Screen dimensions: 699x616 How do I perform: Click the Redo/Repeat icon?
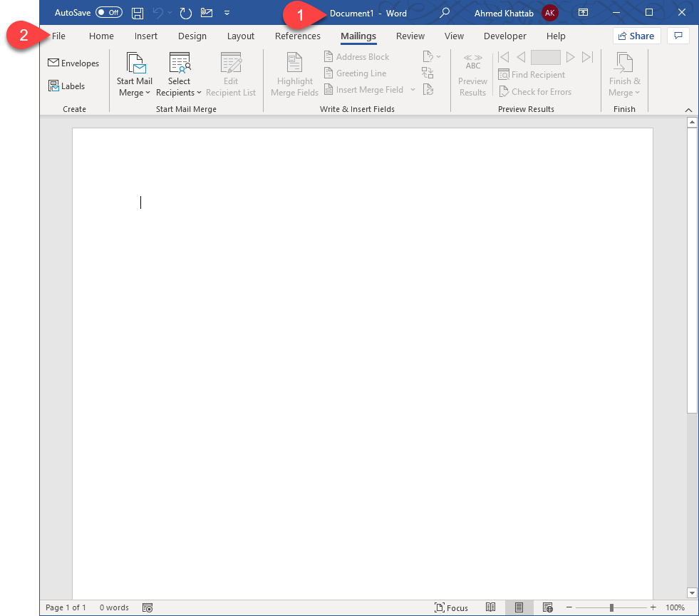tap(185, 13)
